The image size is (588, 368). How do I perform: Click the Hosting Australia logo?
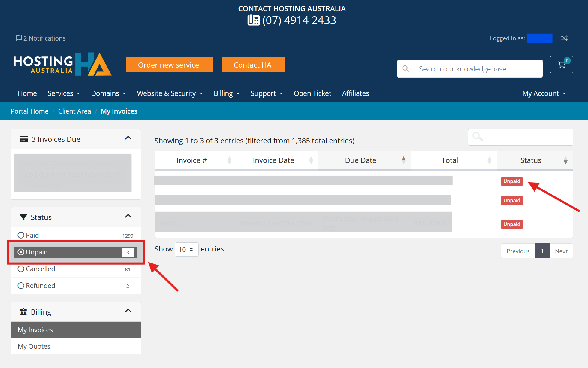(x=62, y=64)
